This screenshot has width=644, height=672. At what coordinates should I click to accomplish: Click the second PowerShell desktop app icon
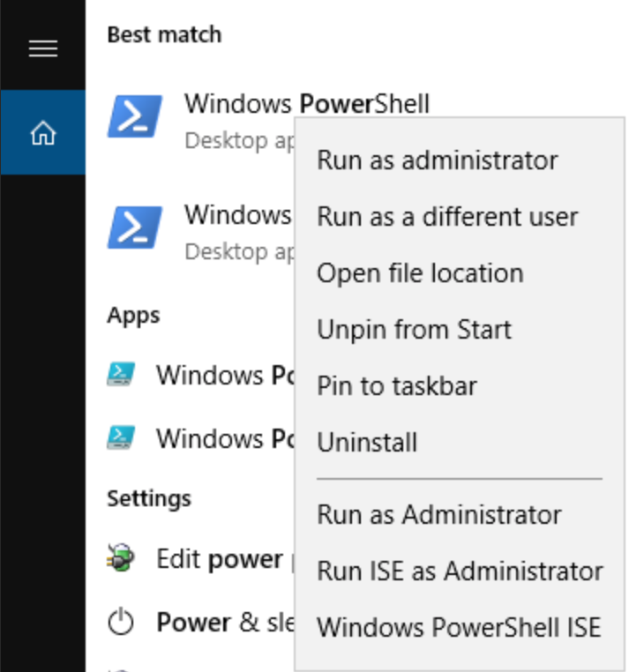point(135,228)
